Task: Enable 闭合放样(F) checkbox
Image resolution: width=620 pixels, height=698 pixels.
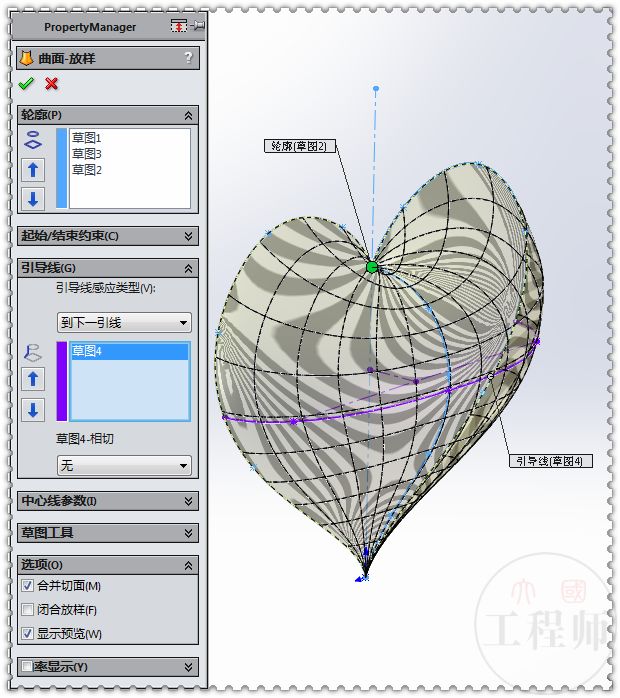Action: tap(28, 609)
